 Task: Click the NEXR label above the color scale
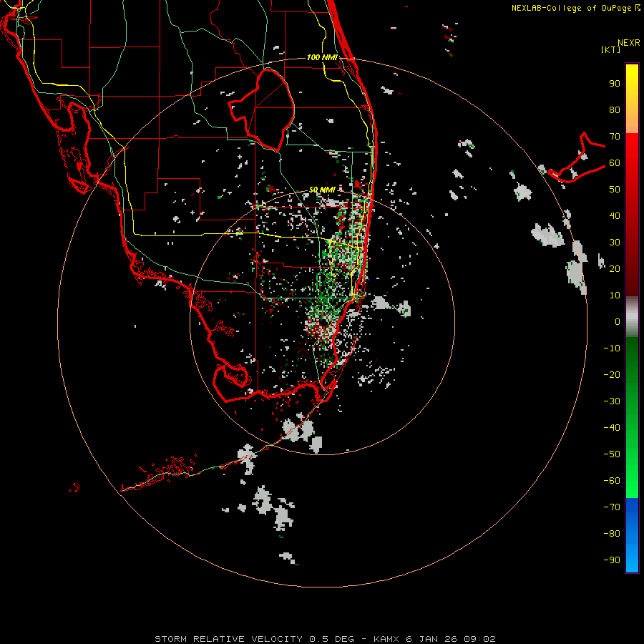point(629,43)
